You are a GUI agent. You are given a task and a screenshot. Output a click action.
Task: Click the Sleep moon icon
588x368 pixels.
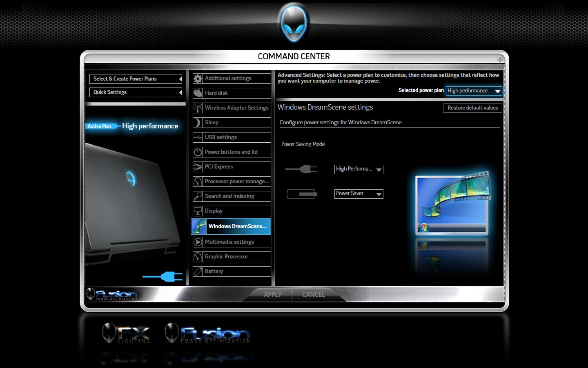[x=198, y=123]
